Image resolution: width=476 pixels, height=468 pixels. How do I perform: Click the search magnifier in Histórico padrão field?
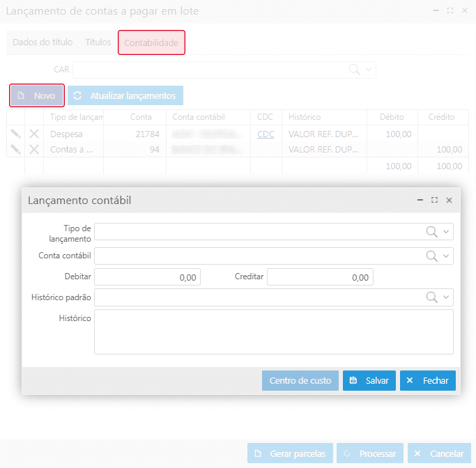click(x=432, y=297)
